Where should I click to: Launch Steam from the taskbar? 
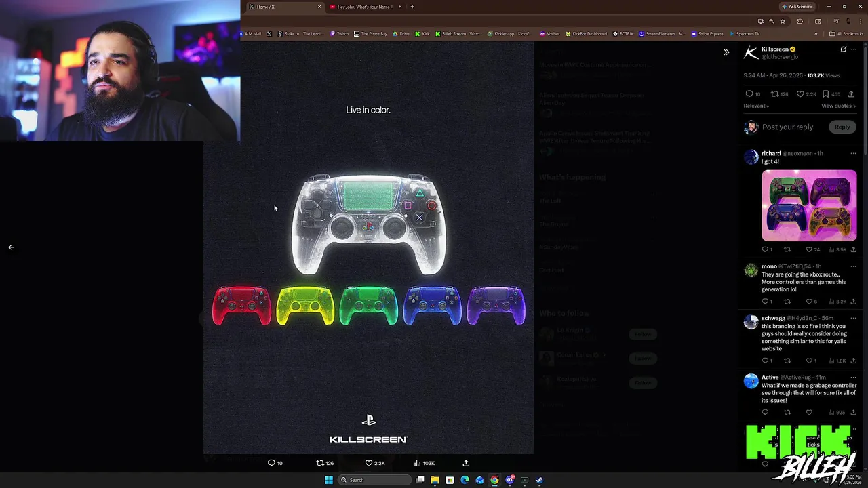point(539,480)
